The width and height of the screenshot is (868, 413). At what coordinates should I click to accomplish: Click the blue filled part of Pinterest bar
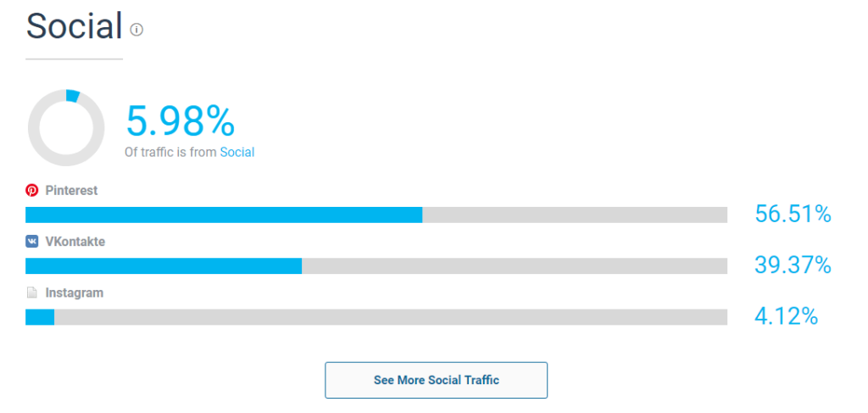(x=224, y=215)
